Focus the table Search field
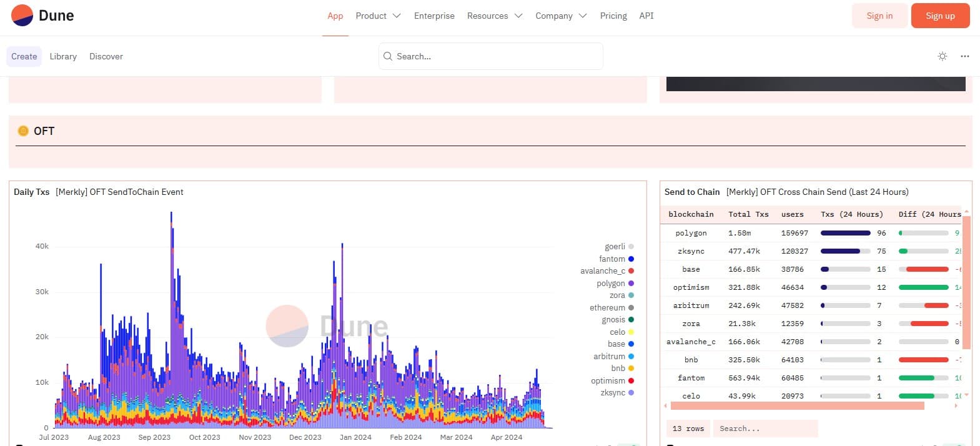980x446 pixels. coord(765,429)
